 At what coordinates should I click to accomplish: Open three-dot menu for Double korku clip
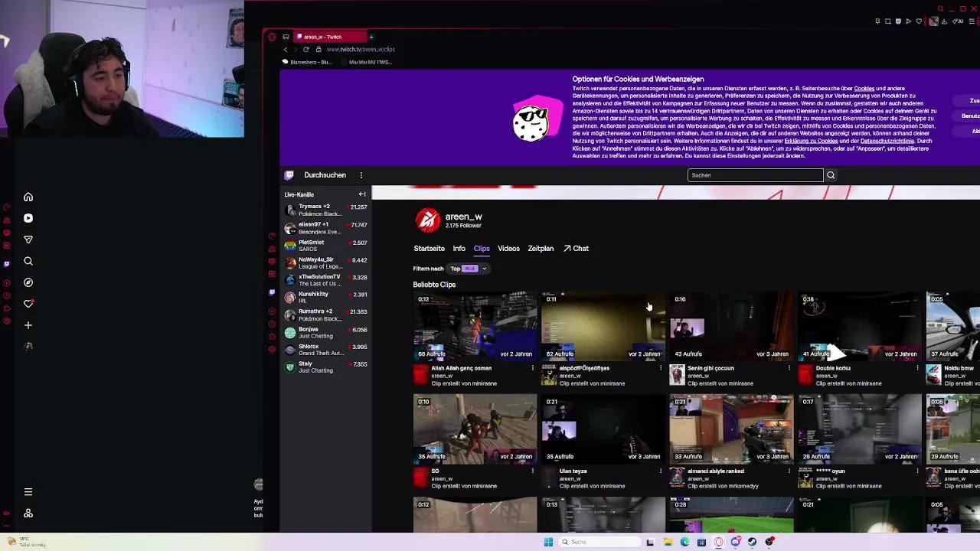coord(917,369)
